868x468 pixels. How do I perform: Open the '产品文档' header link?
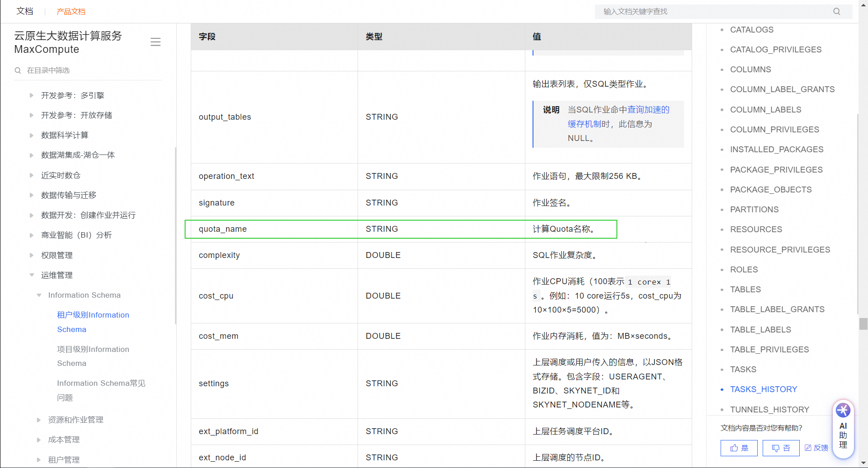pos(71,12)
